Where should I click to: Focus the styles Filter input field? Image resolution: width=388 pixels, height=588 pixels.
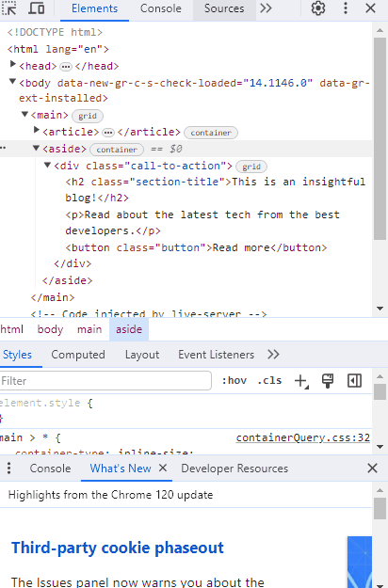pos(105,381)
